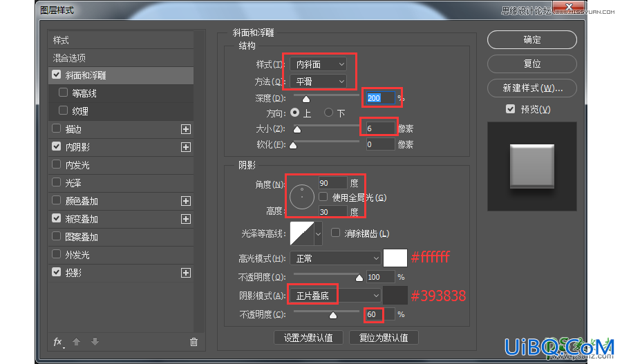
Task: Click the 新建样式(W)... button
Action: click(x=532, y=88)
